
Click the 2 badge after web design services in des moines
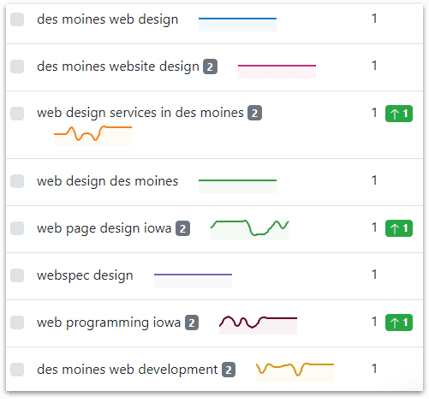255,113
